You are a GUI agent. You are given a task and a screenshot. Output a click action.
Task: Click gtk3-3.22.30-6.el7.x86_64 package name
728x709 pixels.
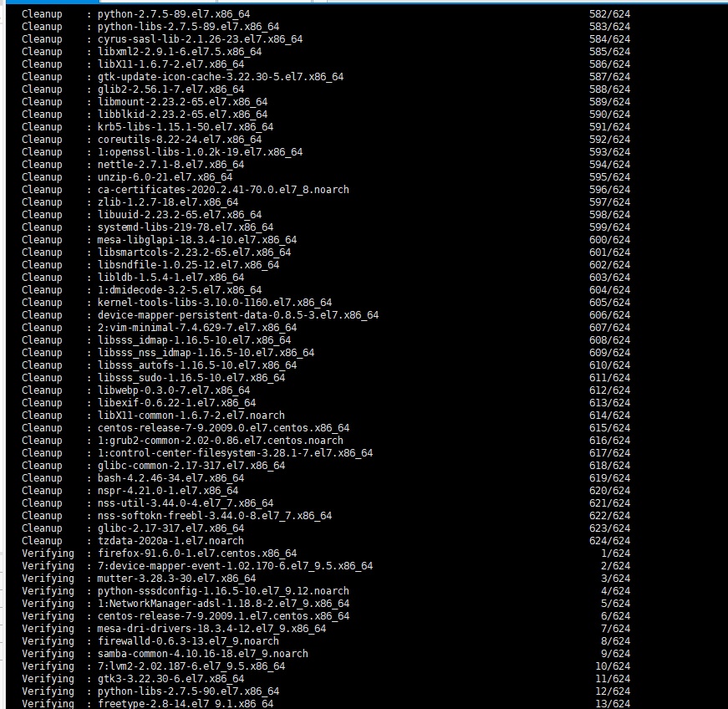click(x=171, y=679)
